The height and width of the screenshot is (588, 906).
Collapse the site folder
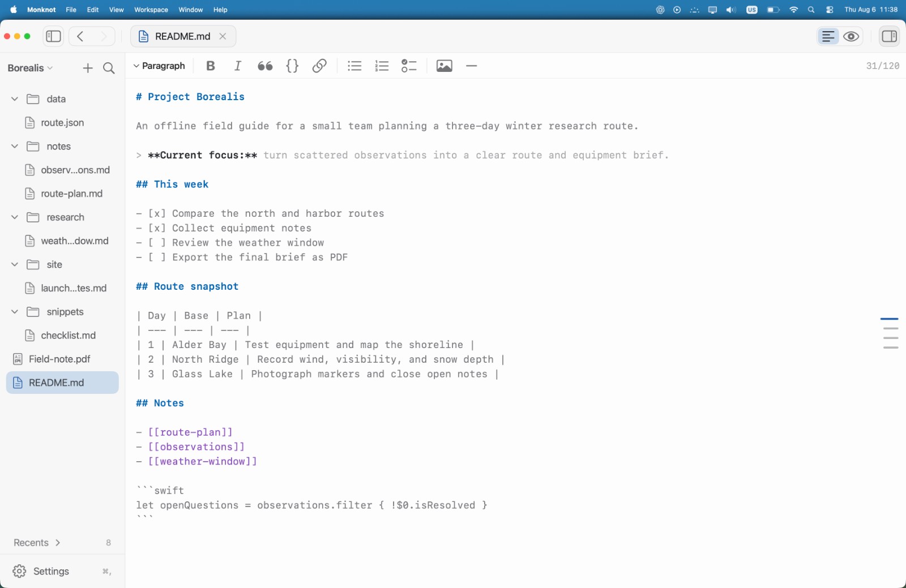pyautogui.click(x=15, y=264)
